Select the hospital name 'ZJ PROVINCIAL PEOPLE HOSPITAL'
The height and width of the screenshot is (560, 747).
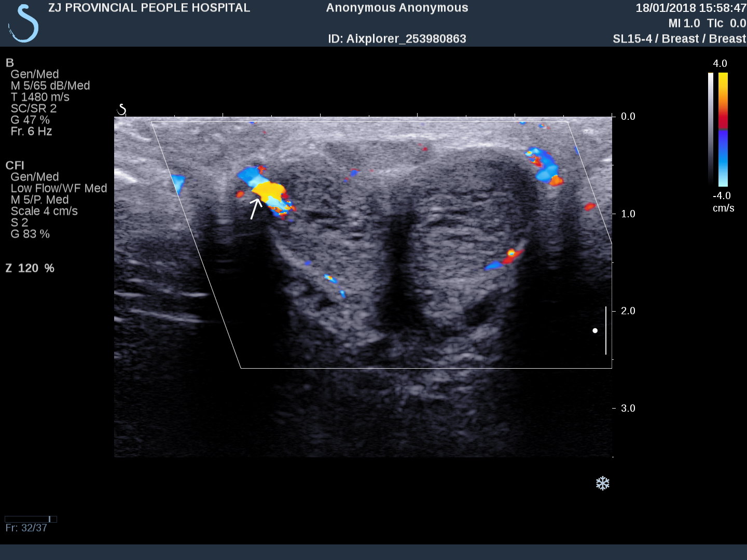(x=149, y=8)
